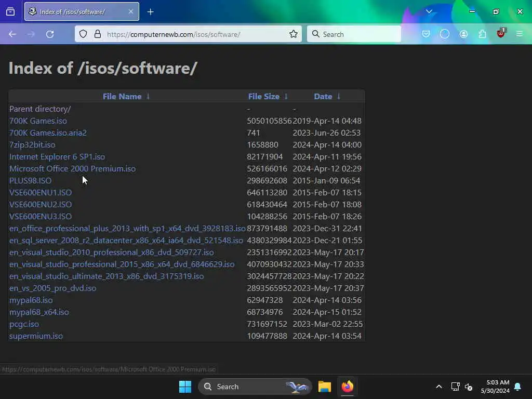Open the Firefox account icon
532x399 pixels.
click(463, 34)
